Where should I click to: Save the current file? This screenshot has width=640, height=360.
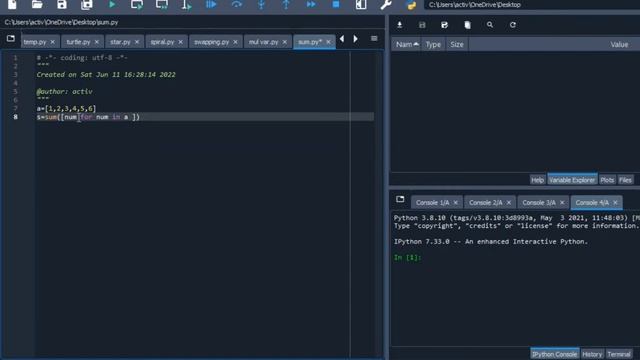[62, 4]
